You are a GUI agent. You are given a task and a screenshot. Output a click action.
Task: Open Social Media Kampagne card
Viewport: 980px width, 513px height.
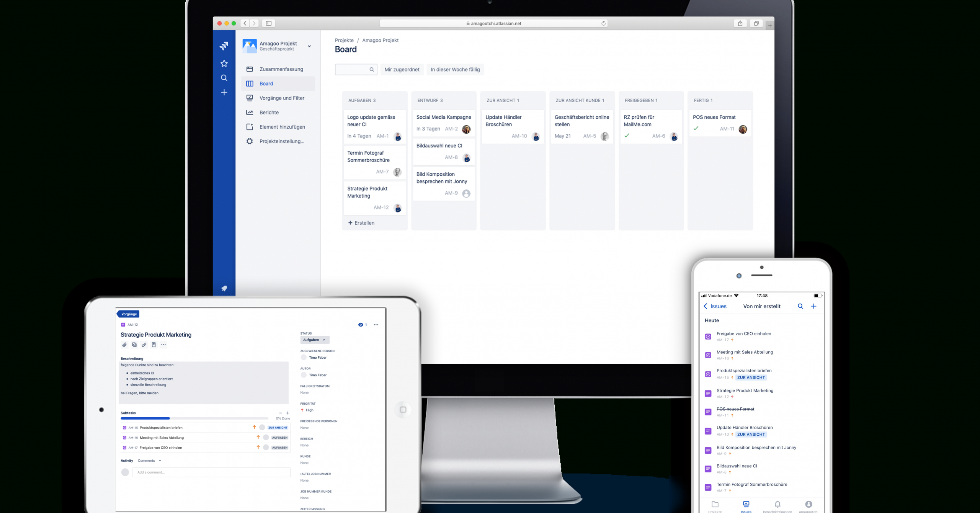coord(444,123)
